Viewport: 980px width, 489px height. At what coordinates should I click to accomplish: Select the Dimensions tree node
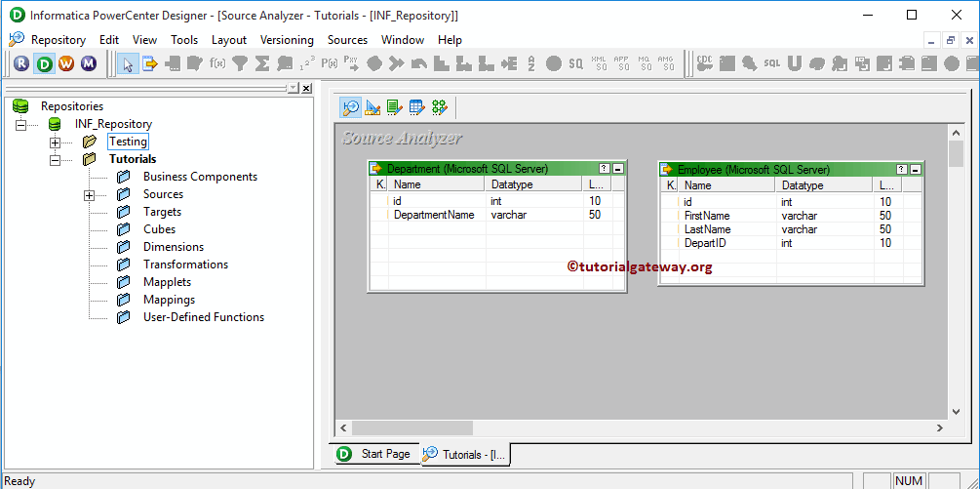tap(174, 246)
